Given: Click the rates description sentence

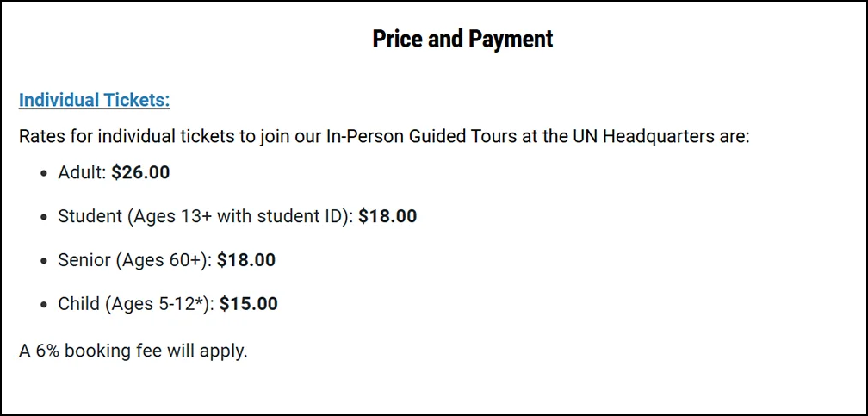Looking at the screenshot, I should tap(384, 136).
